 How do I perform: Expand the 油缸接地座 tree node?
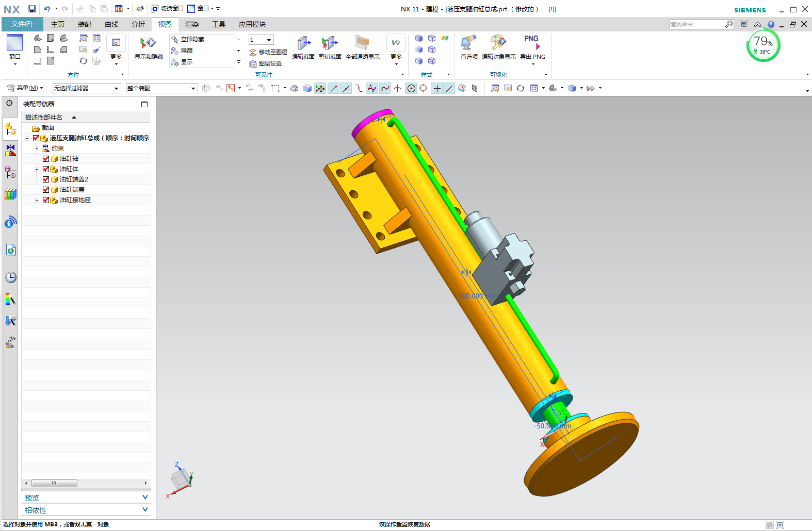(x=37, y=200)
